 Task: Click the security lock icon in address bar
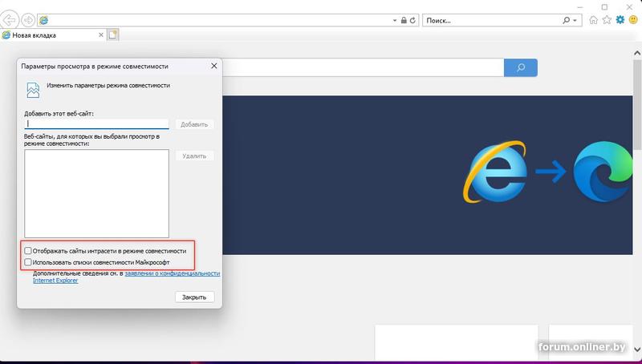pos(404,19)
